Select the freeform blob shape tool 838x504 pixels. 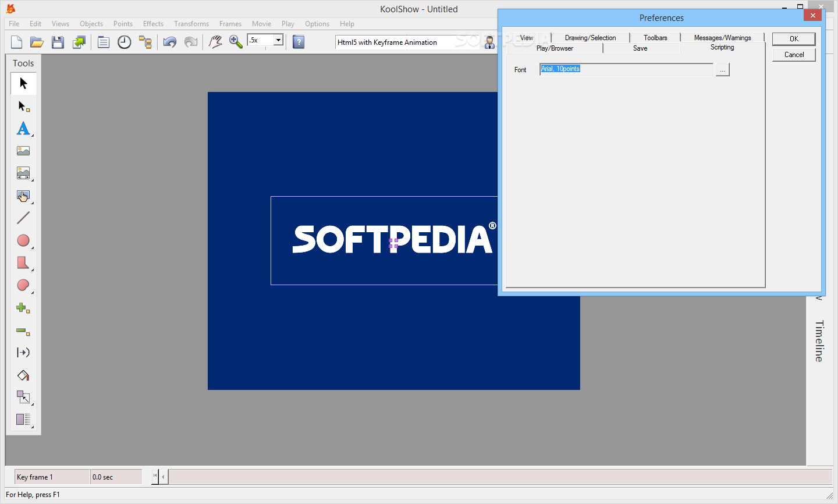pyautogui.click(x=23, y=285)
